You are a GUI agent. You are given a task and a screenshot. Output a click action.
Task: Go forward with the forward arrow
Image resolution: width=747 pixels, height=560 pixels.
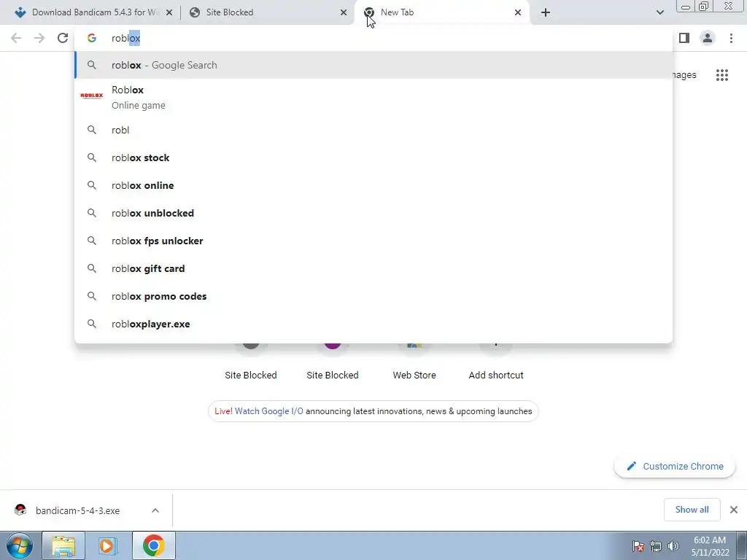pos(39,38)
